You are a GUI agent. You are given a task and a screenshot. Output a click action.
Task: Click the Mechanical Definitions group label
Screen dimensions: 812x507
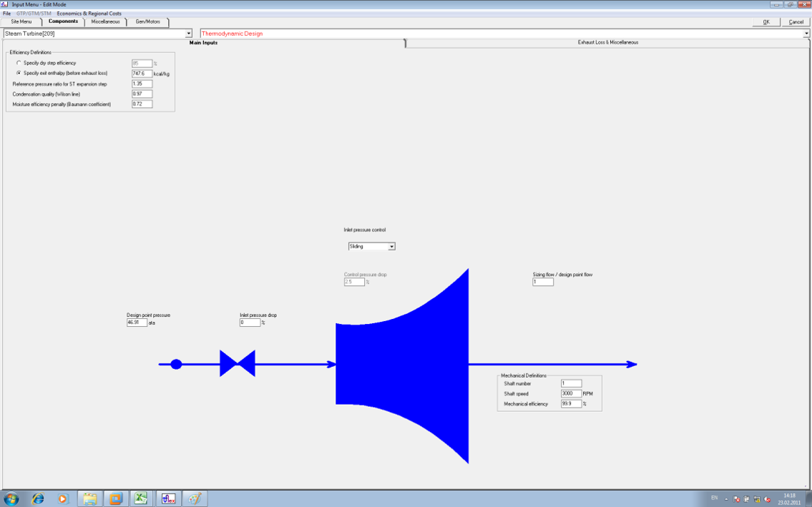pyautogui.click(x=524, y=375)
